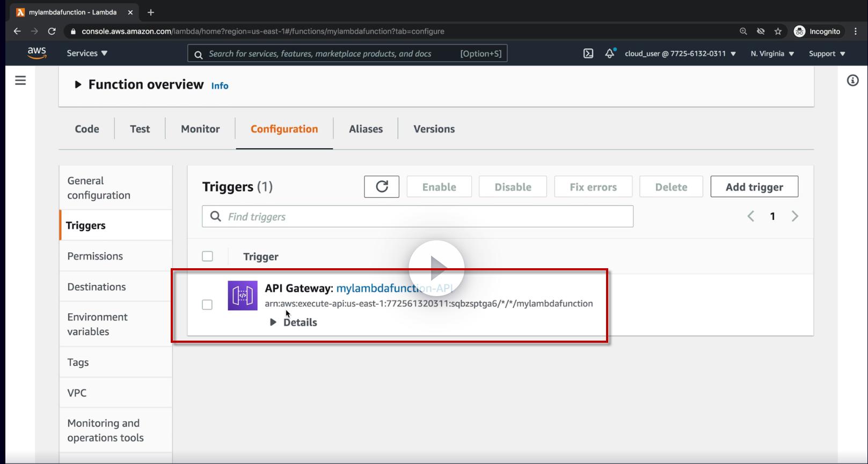
Task: Open the browser zoom magnifier icon
Action: (x=743, y=32)
